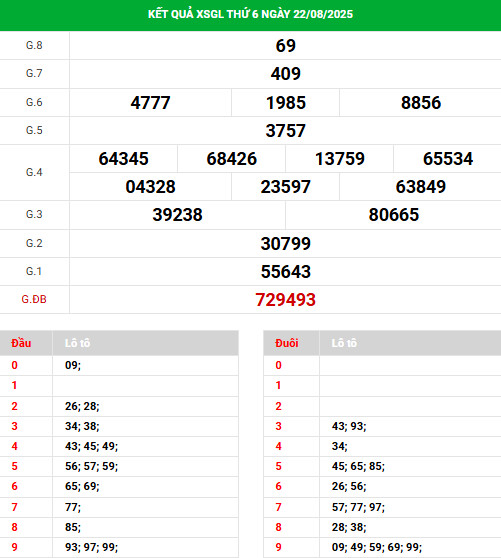The height and width of the screenshot is (558, 501).
Task: Select the G.8 prize number 69
Action: [285, 46]
